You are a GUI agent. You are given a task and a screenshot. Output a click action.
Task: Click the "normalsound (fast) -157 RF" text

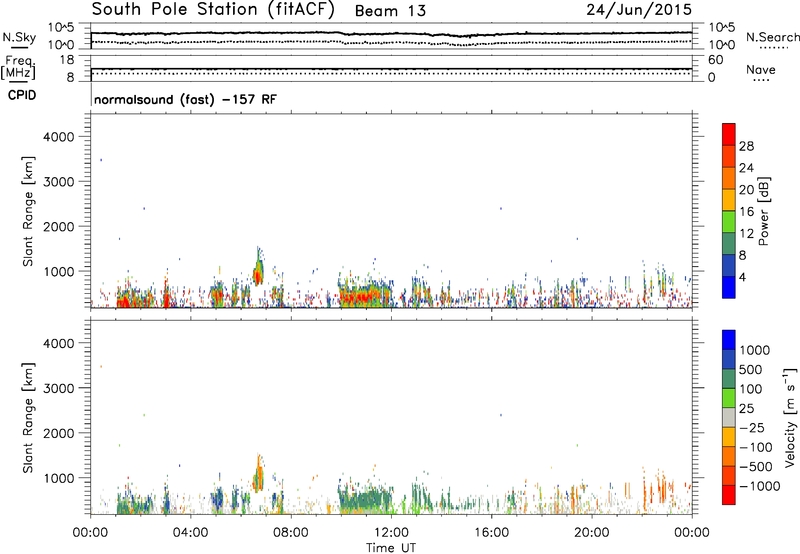click(x=185, y=99)
